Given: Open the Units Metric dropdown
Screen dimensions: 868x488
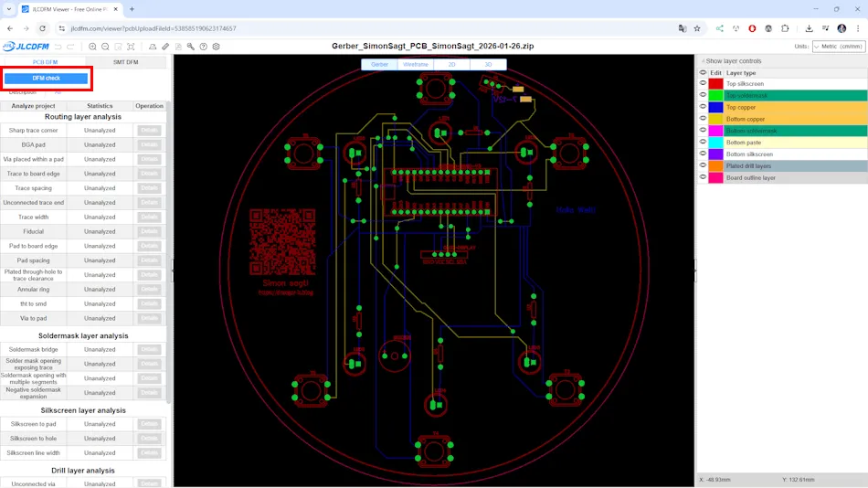Looking at the screenshot, I should pos(839,47).
